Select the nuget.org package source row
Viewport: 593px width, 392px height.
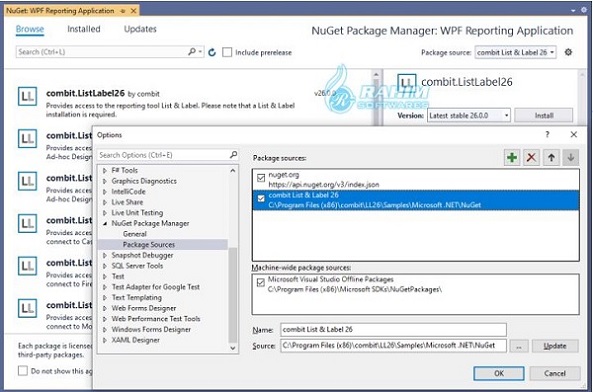pos(416,180)
